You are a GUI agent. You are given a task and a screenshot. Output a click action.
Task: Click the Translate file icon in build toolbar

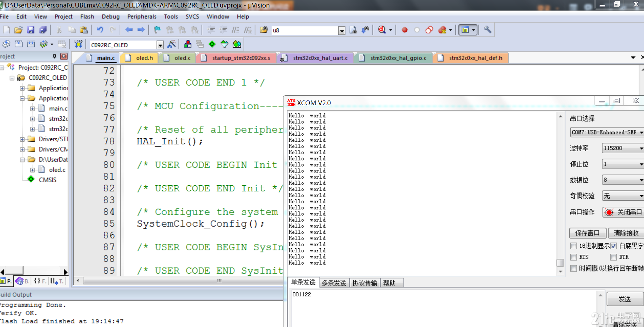tap(6, 44)
